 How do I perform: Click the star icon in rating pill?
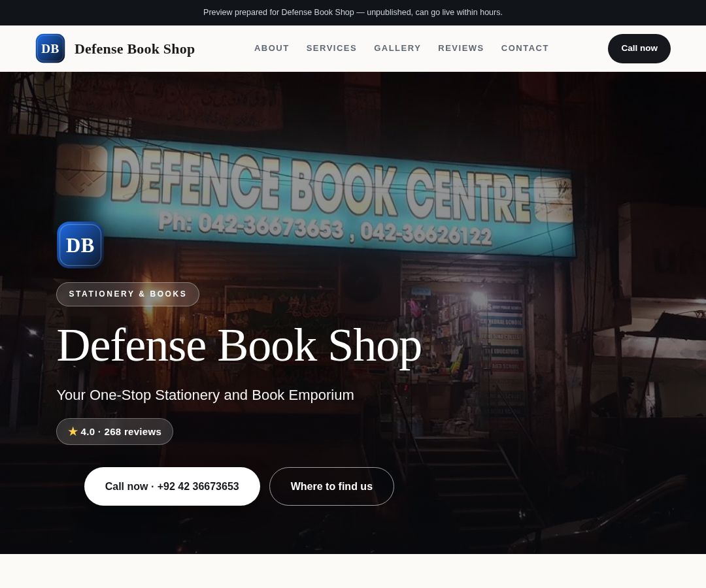coord(73,431)
